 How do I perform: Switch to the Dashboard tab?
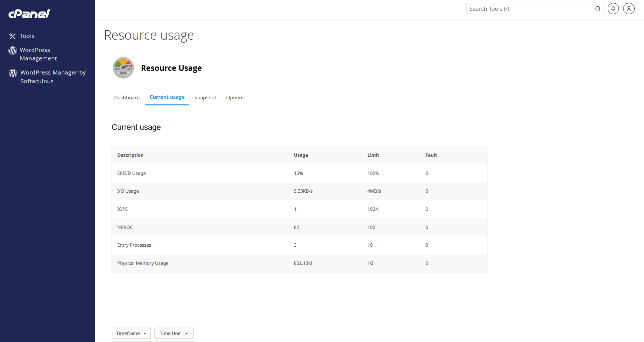pos(127,98)
